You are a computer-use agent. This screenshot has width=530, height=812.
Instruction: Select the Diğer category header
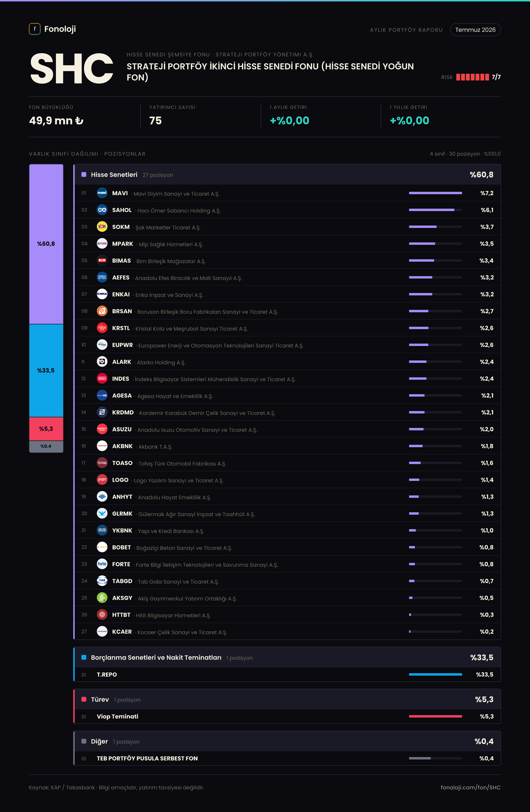point(287,741)
